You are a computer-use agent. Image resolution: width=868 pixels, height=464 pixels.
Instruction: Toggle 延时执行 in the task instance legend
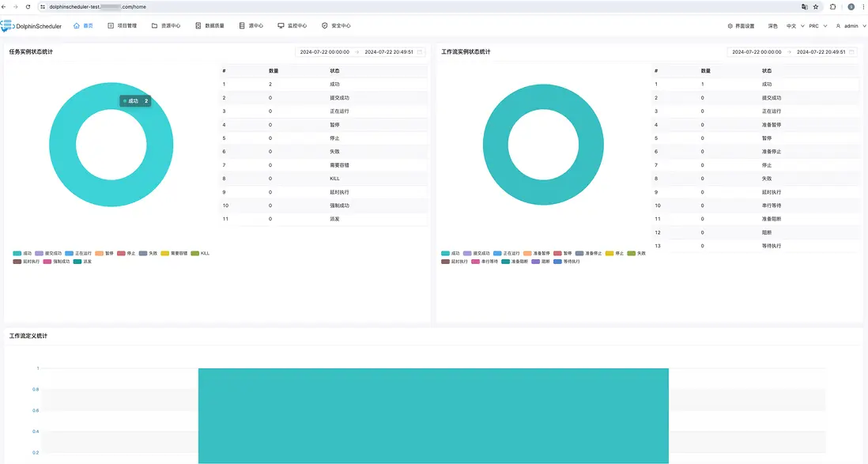point(26,262)
